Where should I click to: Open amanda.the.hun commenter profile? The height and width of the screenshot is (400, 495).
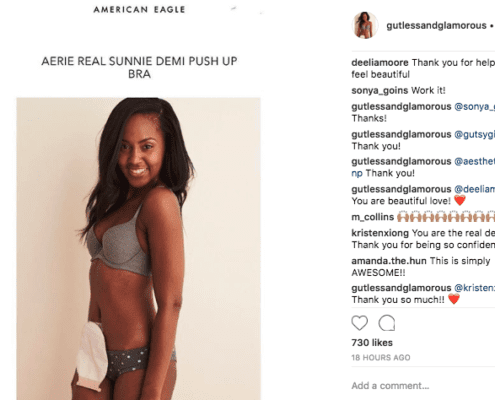(387, 261)
